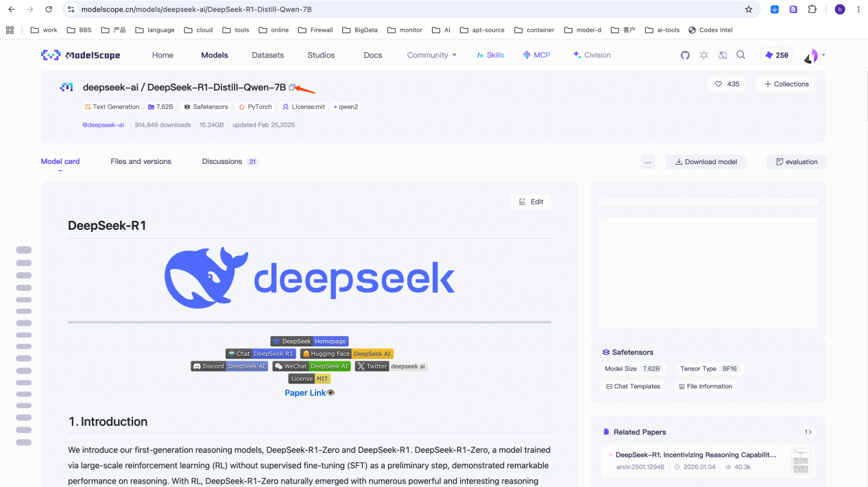Open the 'ai-tools' bookmark folder
The image size is (868, 487).
pyautogui.click(x=662, y=30)
